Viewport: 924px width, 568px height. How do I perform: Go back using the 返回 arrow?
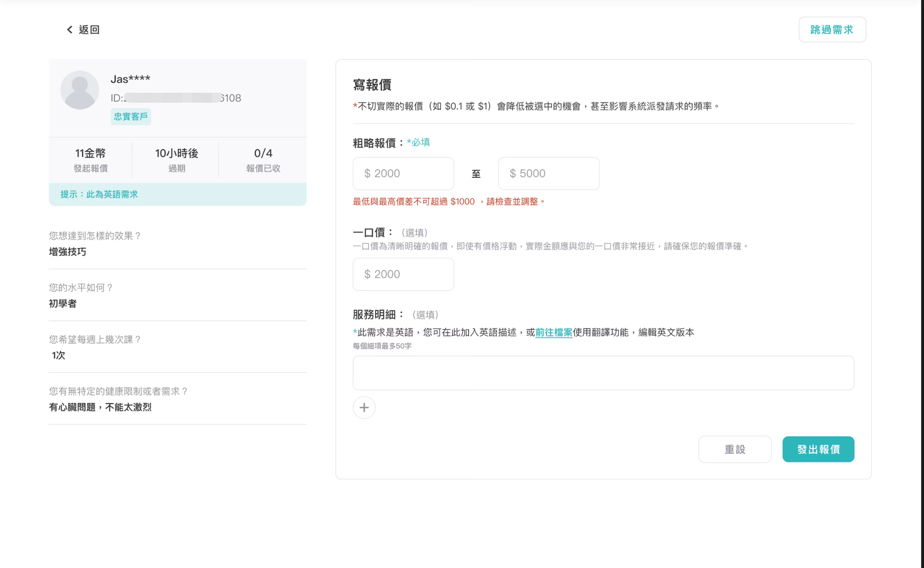83,30
